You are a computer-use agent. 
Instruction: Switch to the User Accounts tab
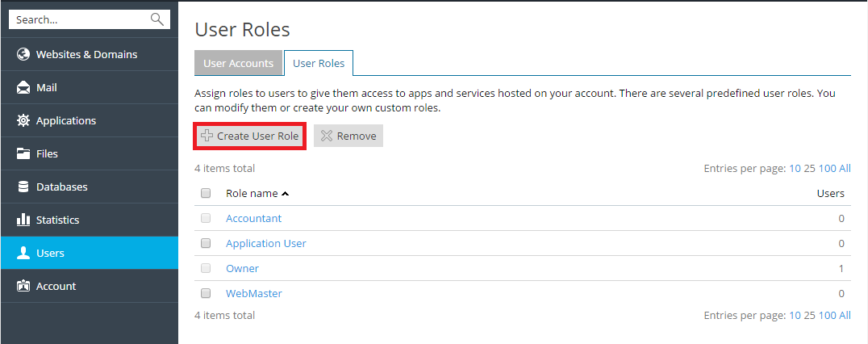click(x=239, y=63)
